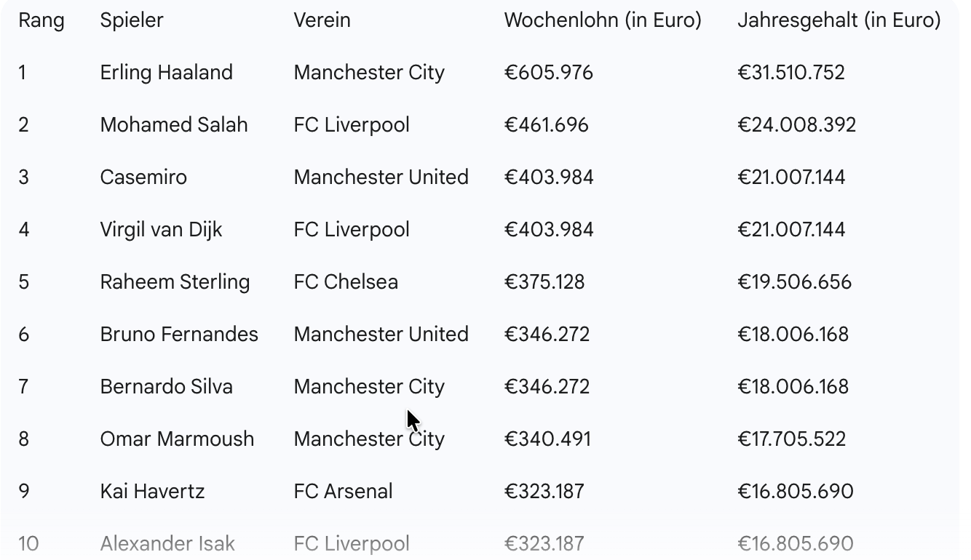Click the Omar Marmoush cell
971x560 pixels.
[x=177, y=439]
